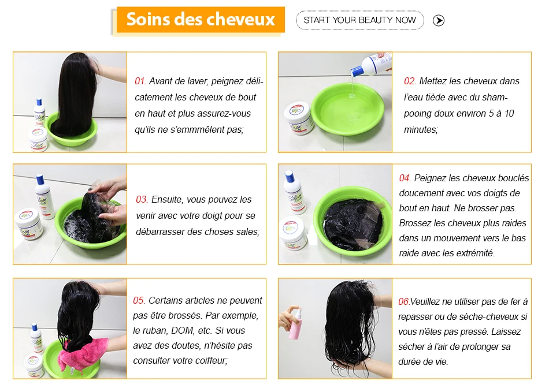The width and height of the screenshot is (549, 392).
Task: Open the step 05 pink towel photo
Action: [x=70, y=328]
